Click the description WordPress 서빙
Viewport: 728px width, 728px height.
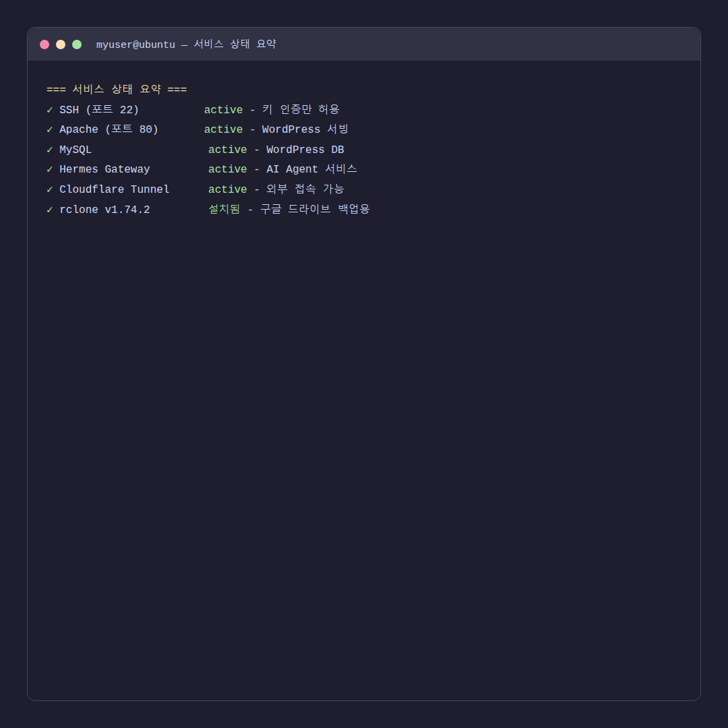pos(305,129)
